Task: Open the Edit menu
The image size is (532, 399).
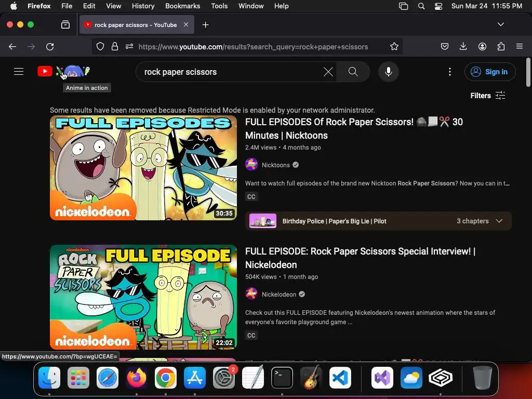Action: coord(89,6)
